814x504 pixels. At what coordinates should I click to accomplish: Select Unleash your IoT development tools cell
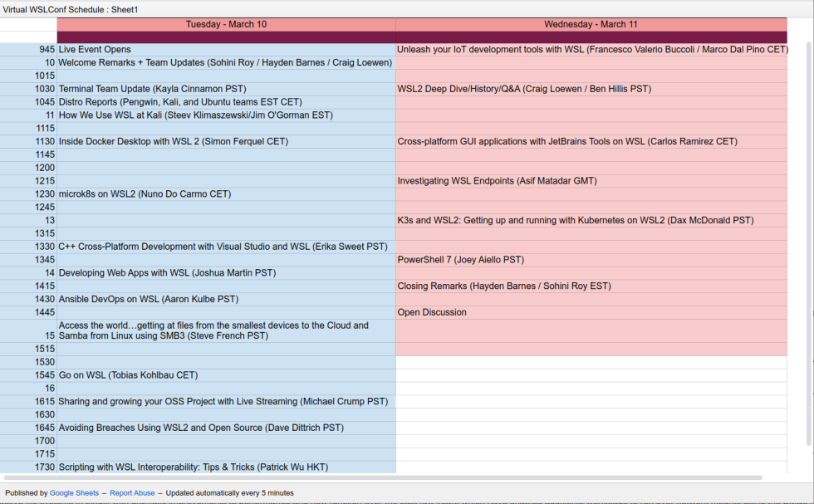[x=591, y=49]
